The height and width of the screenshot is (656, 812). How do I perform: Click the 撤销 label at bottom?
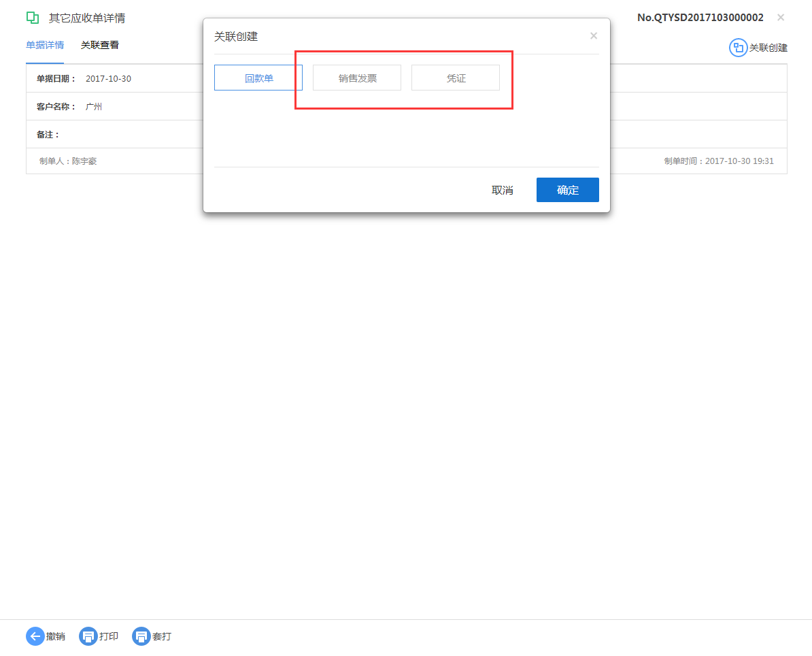coord(56,636)
